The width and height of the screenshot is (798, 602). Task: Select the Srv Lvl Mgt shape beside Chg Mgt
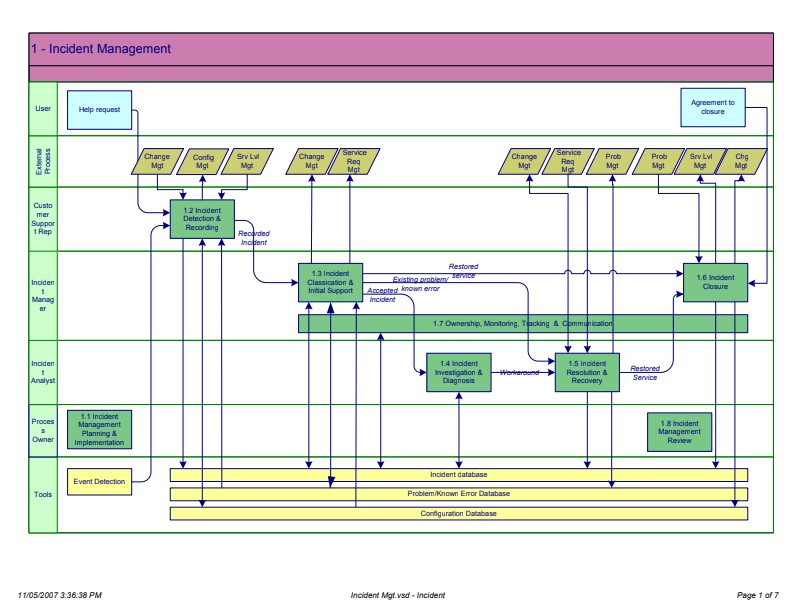click(700, 161)
